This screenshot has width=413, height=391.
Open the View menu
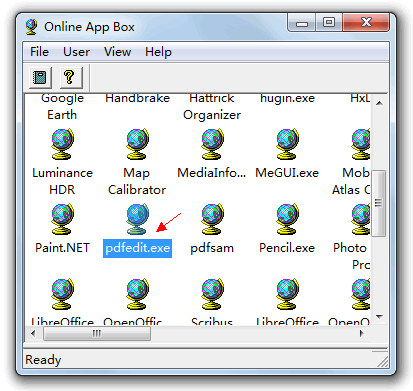coord(117,52)
